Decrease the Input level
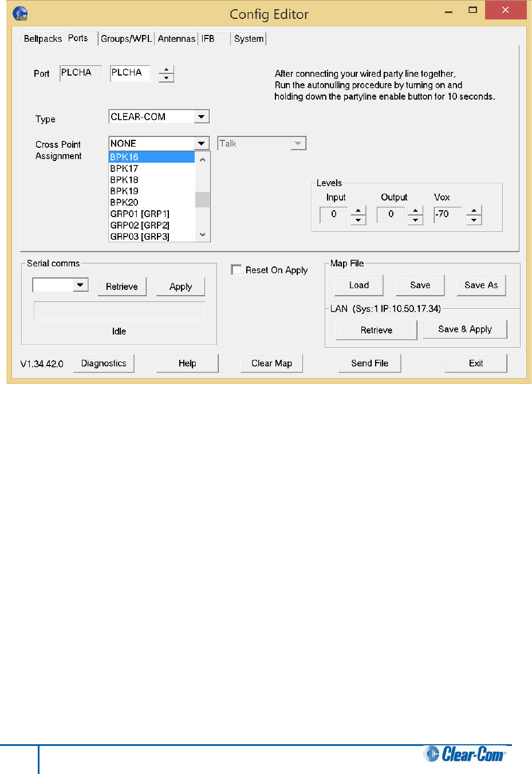Viewport: 532px width, 774px height. pos(358,219)
